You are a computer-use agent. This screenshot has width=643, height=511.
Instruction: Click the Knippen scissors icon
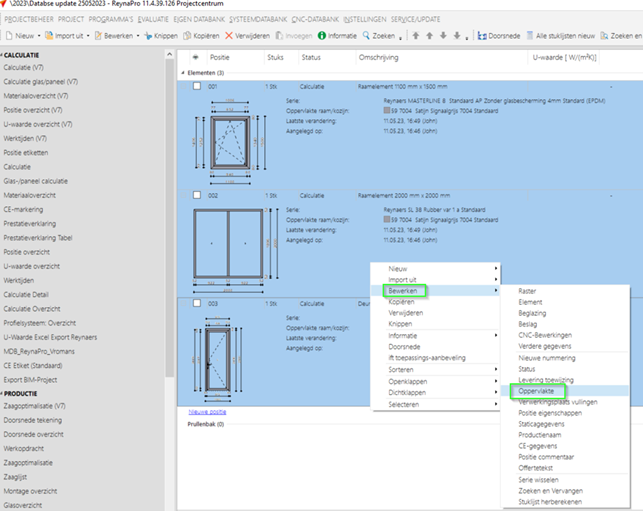point(148,36)
